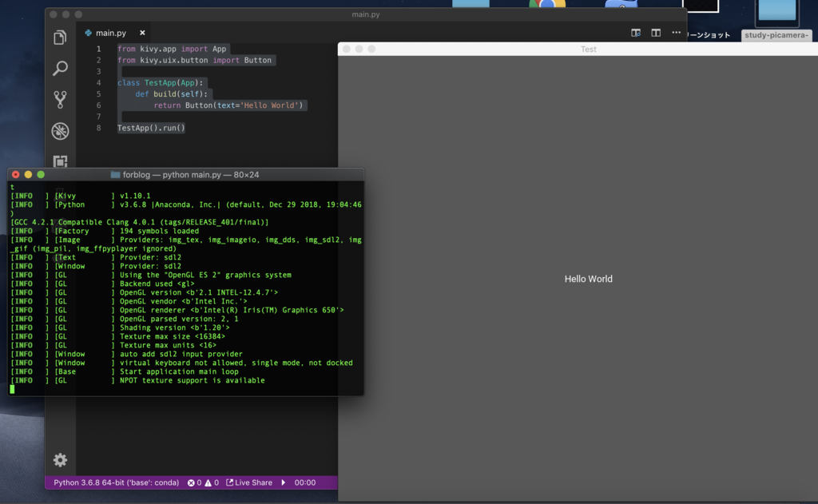Place cursor on line 8 TestApp().run()
818x504 pixels.
pyautogui.click(x=151, y=128)
